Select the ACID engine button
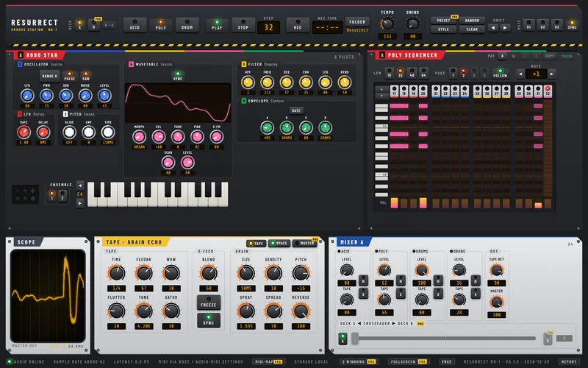Screen dimensions: 588x368 click(135, 25)
